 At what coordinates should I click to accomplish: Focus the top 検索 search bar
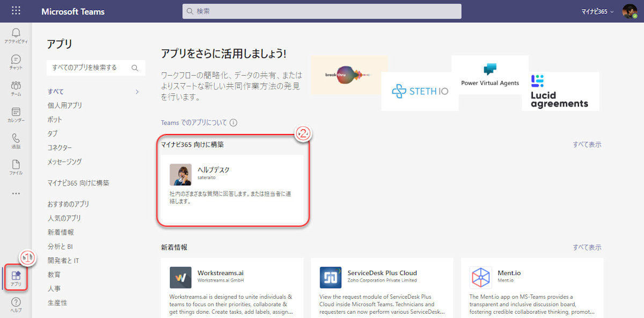[x=322, y=11]
